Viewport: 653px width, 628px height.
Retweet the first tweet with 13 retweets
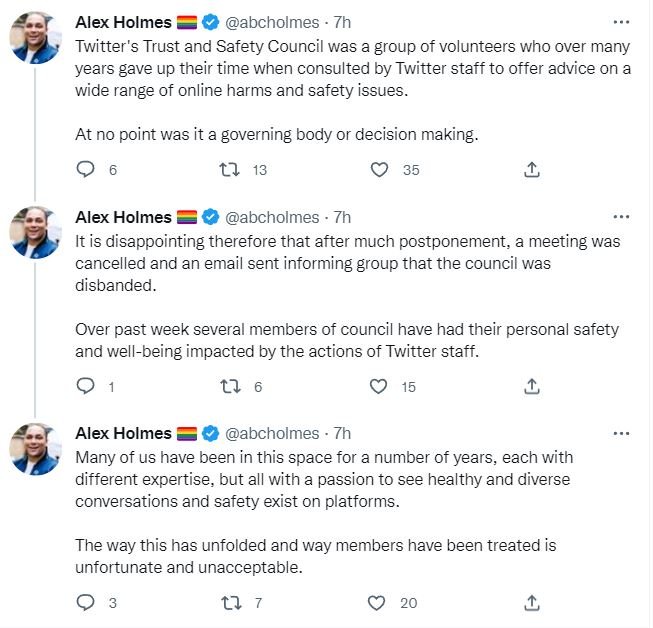point(230,170)
